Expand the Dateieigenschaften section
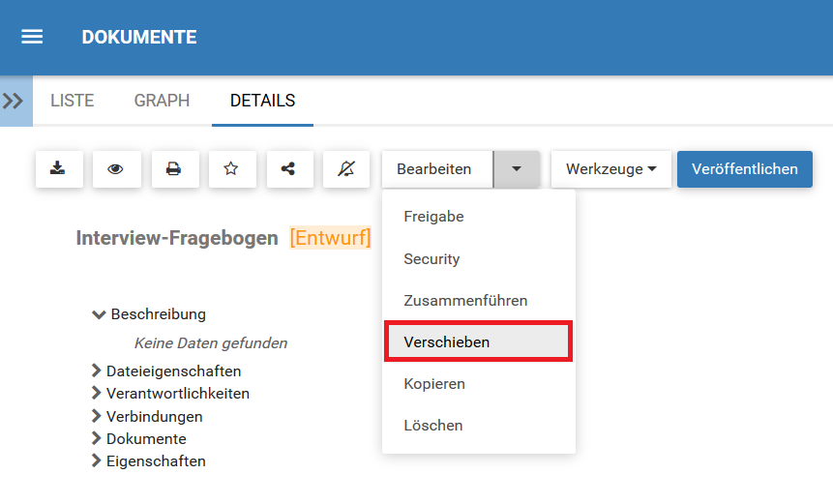Image resolution: width=833 pixels, height=504 pixels. (x=97, y=371)
